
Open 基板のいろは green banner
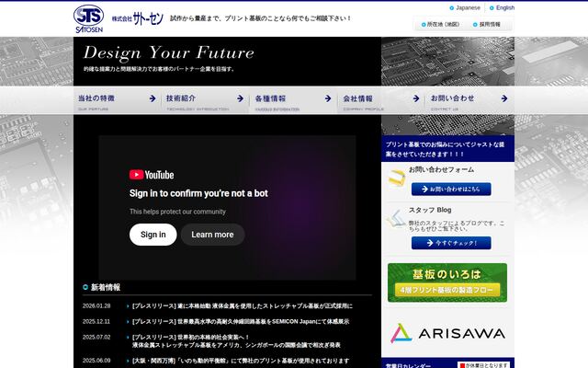(447, 282)
